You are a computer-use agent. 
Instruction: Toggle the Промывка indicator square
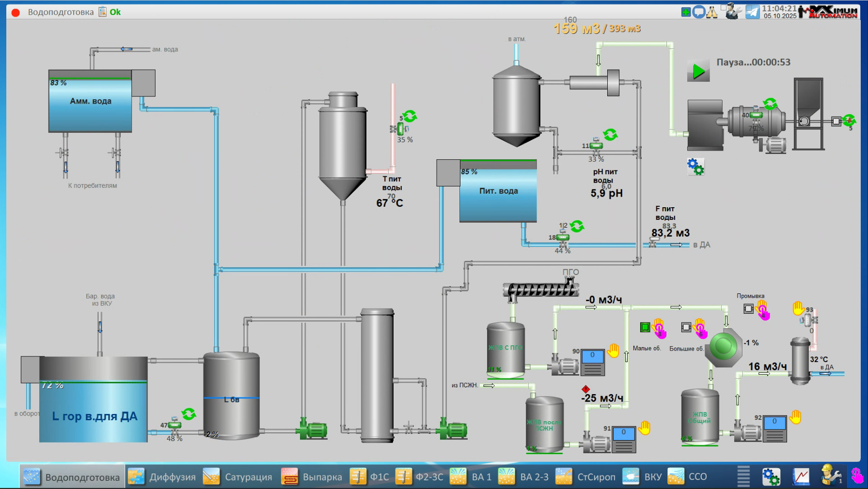[x=748, y=309]
